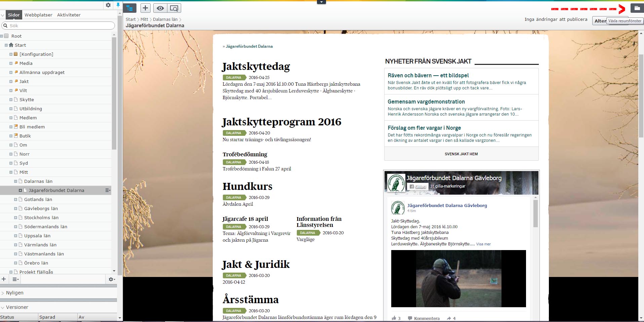Click in the Sök search field
Screen dimensions: 644x322
tap(58, 26)
